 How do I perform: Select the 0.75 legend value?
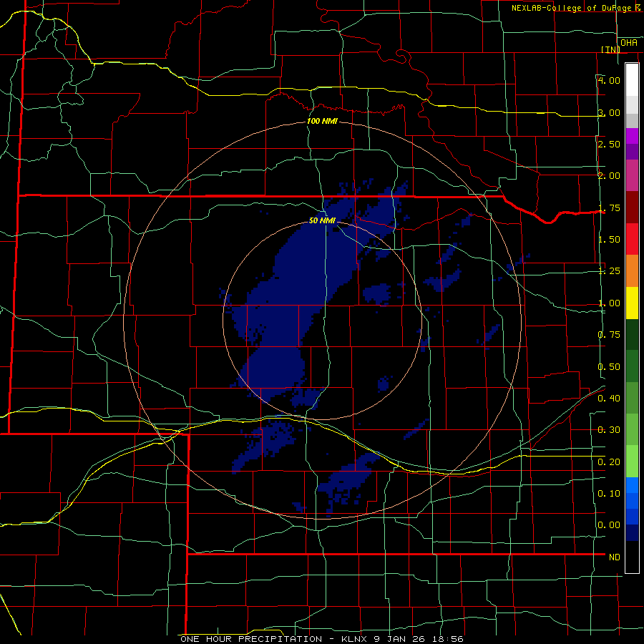[609, 335]
